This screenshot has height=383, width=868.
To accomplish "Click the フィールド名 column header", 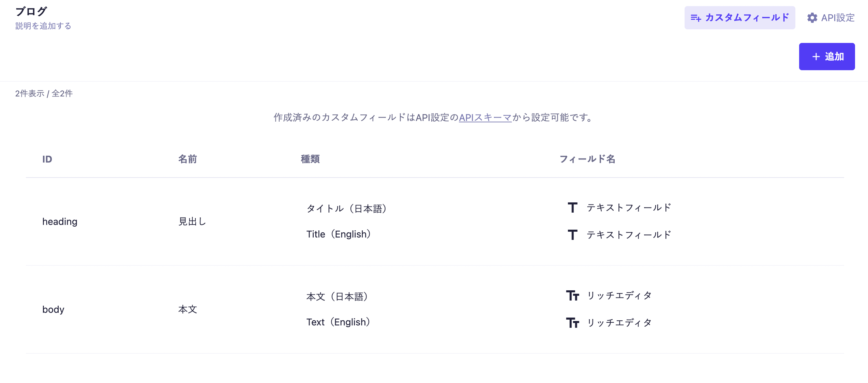I will 587,159.
